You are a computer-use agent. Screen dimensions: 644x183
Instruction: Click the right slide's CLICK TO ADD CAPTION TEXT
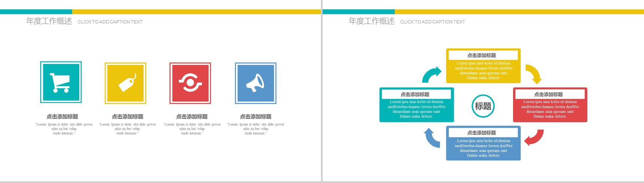tap(432, 22)
